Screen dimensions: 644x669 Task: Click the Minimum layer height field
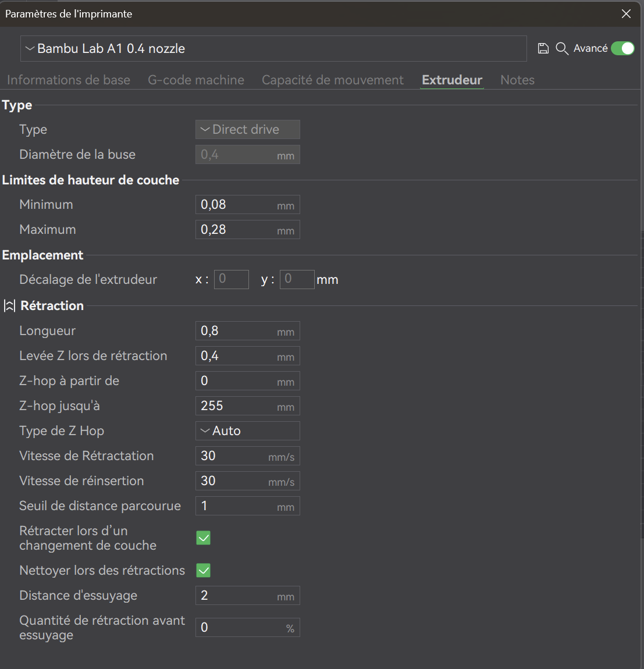coord(247,204)
